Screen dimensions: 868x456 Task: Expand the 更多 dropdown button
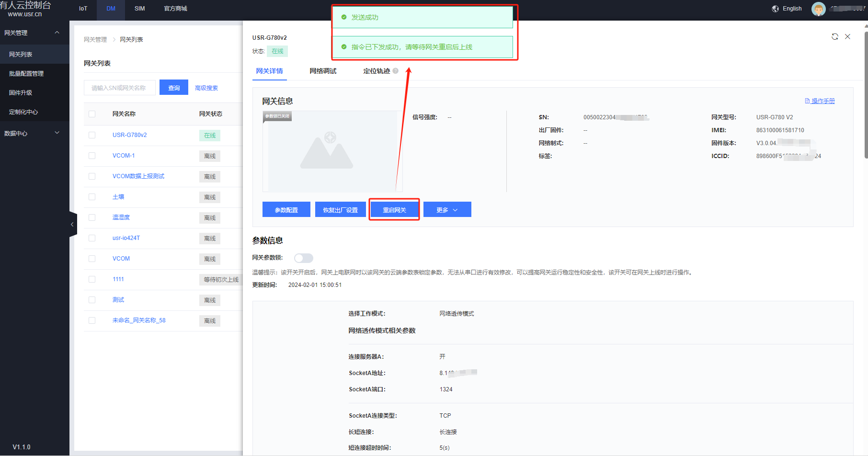(447, 210)
